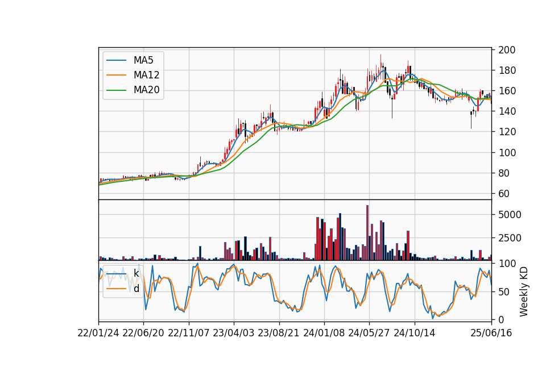Click the 180 price axis label
The image size is (546, 392).
507,70
